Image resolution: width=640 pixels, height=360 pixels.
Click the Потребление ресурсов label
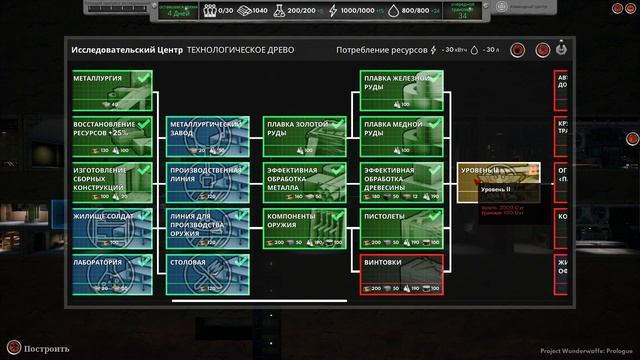[x=382, y=50]
